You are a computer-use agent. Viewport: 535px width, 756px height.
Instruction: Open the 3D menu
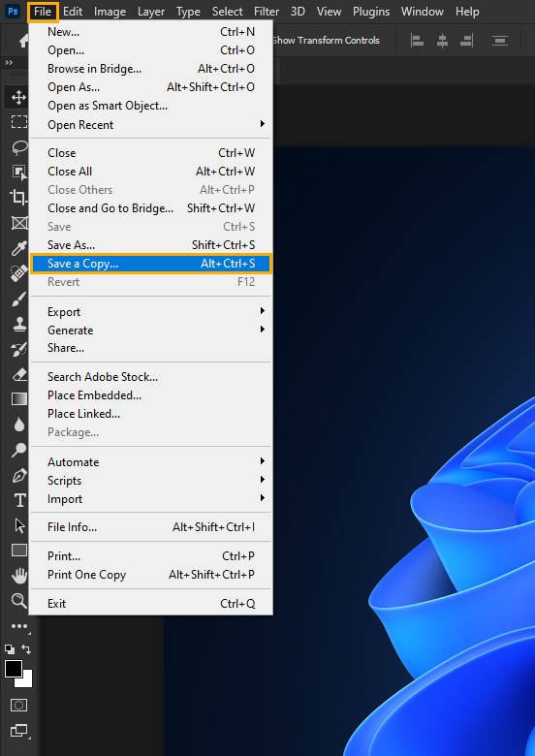pos(298,12)
